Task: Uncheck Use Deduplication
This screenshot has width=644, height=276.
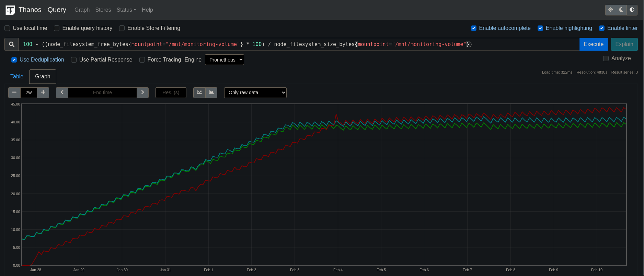Action: 14,60
